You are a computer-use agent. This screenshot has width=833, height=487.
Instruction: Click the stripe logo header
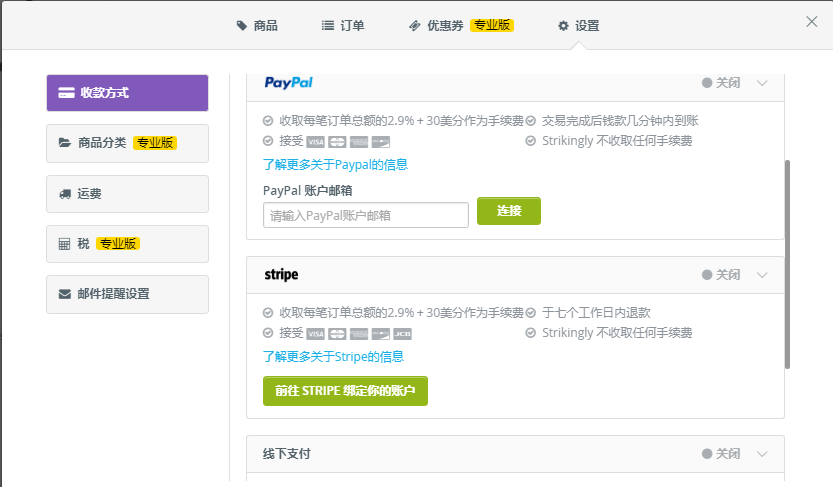click(282, 275)
